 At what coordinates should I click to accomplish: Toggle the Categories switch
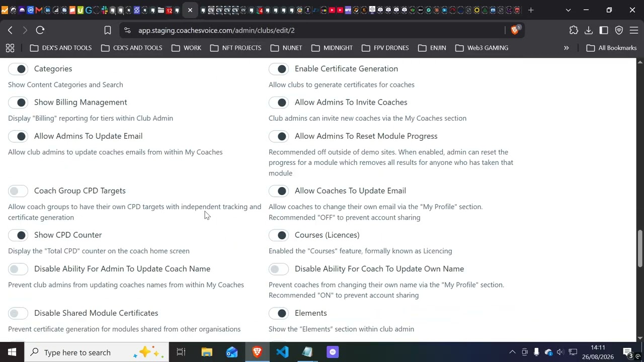coord(18,69)
